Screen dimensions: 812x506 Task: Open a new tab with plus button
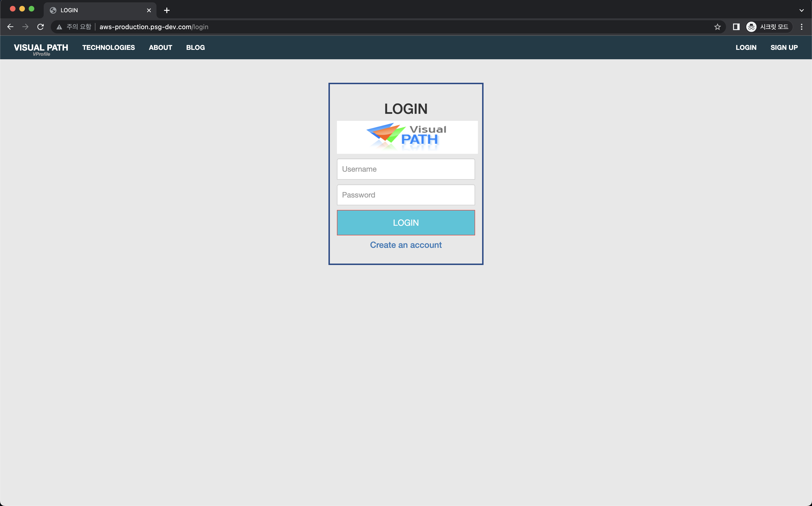[x=167, y=10]
